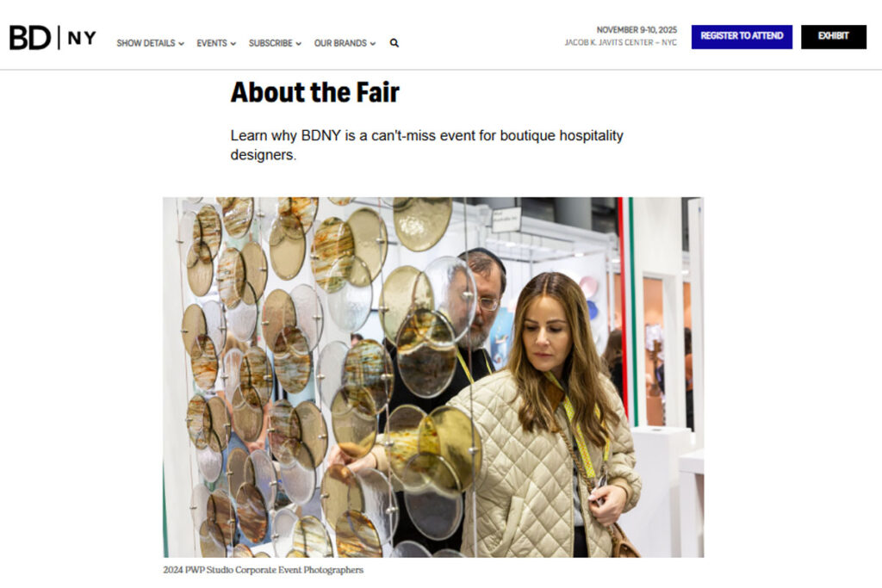Expand the chevron next to Subscribe
The image size is (882, 588).
pos(299,44)
